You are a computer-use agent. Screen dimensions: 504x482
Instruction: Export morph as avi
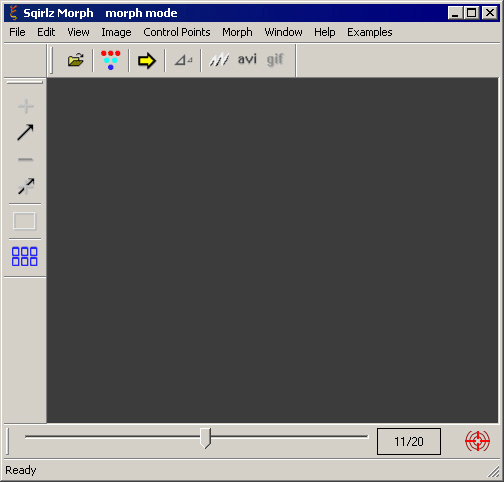[247, 59]
